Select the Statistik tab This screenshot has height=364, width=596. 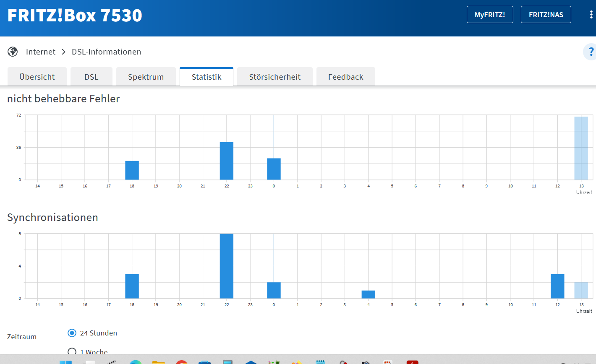pyautogui.click(x=207, y=77)
